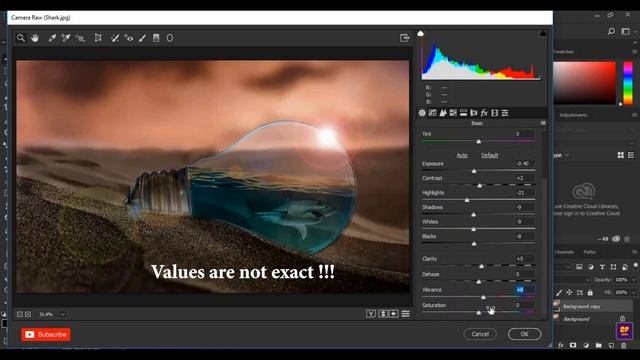Select the Transform tool
Viewport: 640px width, 360px height.
(98, 38)
